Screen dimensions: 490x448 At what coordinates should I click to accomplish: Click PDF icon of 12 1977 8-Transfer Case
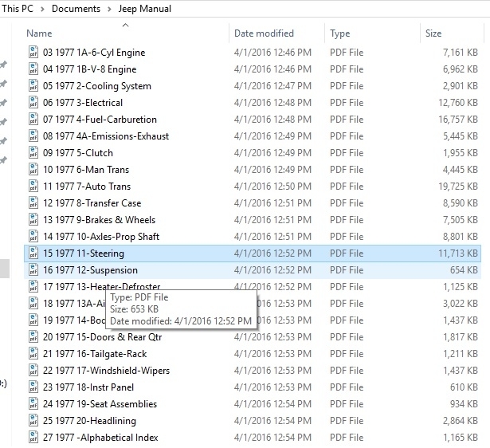33,203
